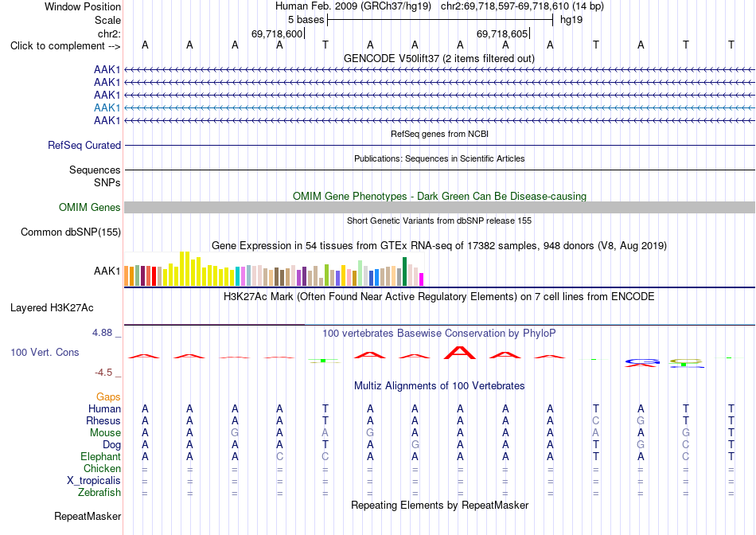Click the 'chr2:' base position label
The width and height of the screenshot is (756, 535).
(109, 33)
